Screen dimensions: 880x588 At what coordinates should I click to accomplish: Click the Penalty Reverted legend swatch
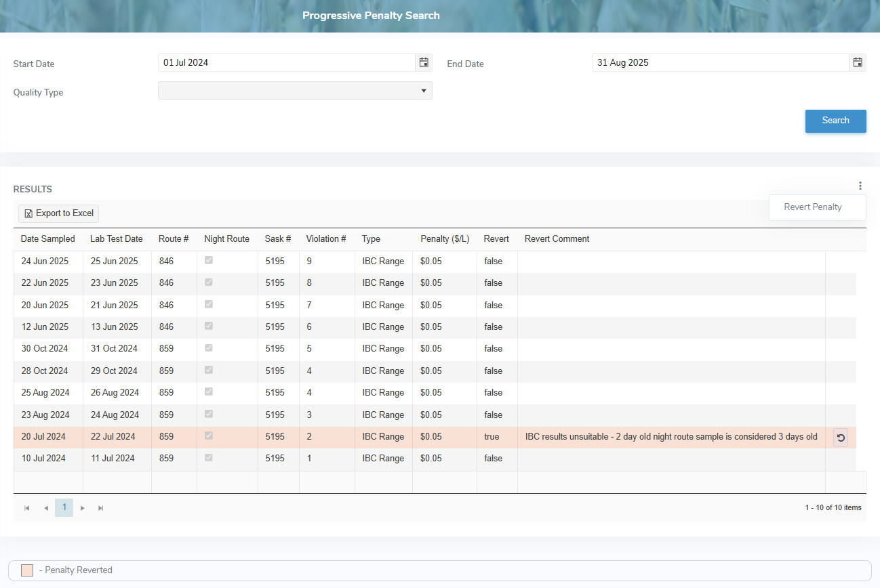[26, 570]
